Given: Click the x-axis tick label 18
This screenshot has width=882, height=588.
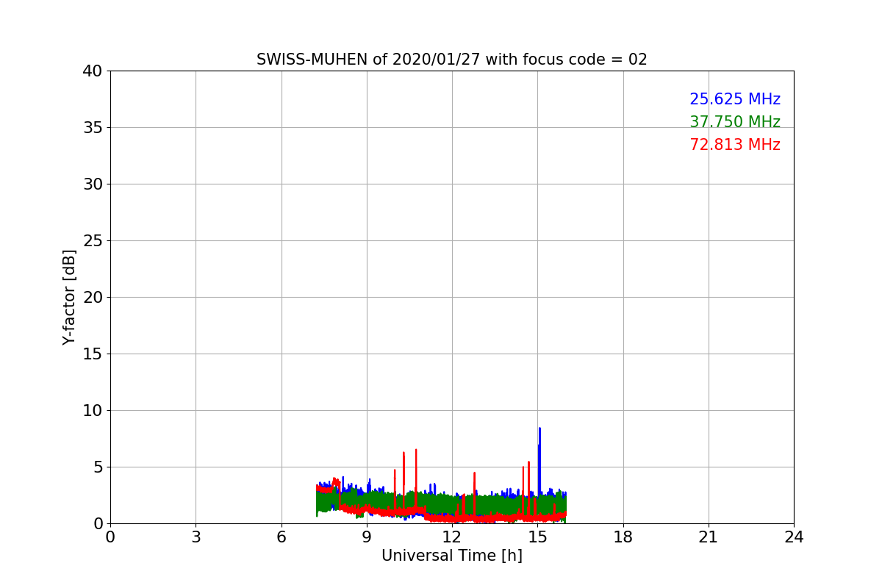Looking at the screenshot, I should (x=623, y=537).
